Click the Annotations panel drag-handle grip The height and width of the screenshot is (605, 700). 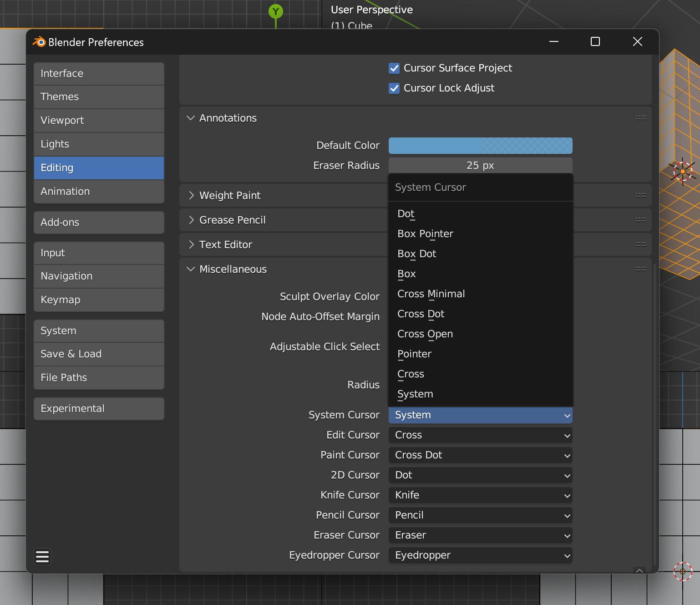click(640, 118)
